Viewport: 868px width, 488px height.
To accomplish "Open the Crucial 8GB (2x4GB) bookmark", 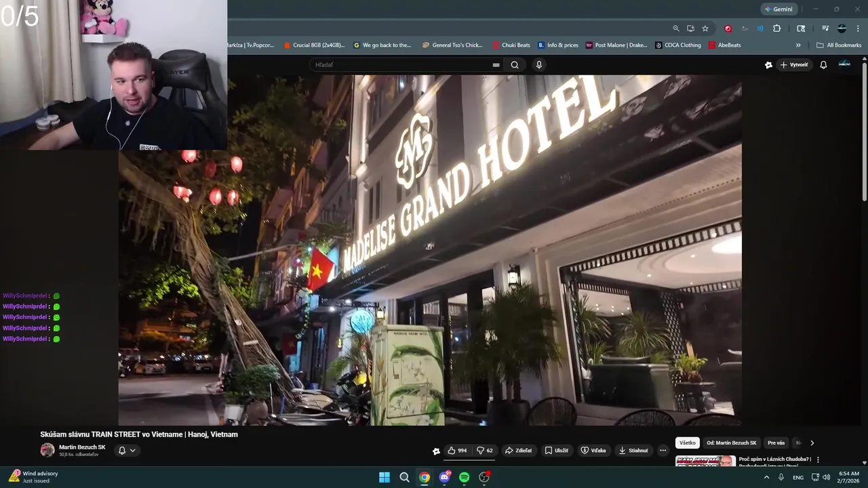I will coord(314,45).
